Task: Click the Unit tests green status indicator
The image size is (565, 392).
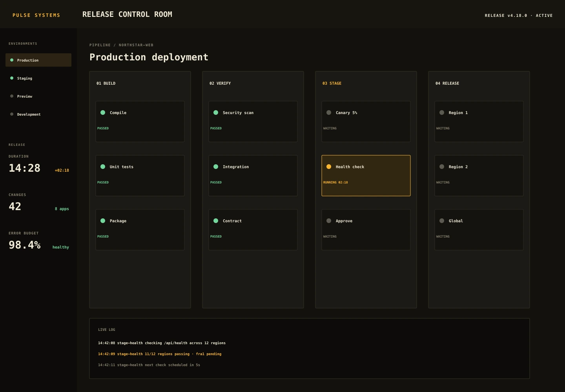Action: coord(103,167)
